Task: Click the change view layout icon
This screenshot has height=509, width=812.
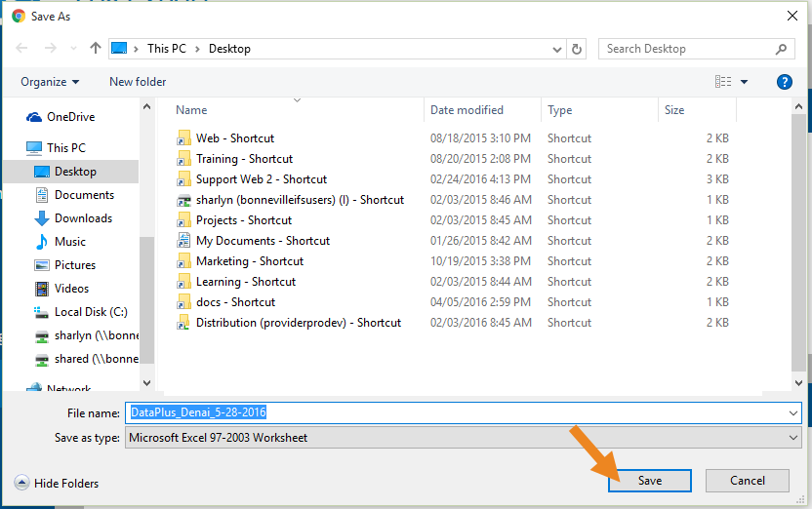Action: (723, 82)
